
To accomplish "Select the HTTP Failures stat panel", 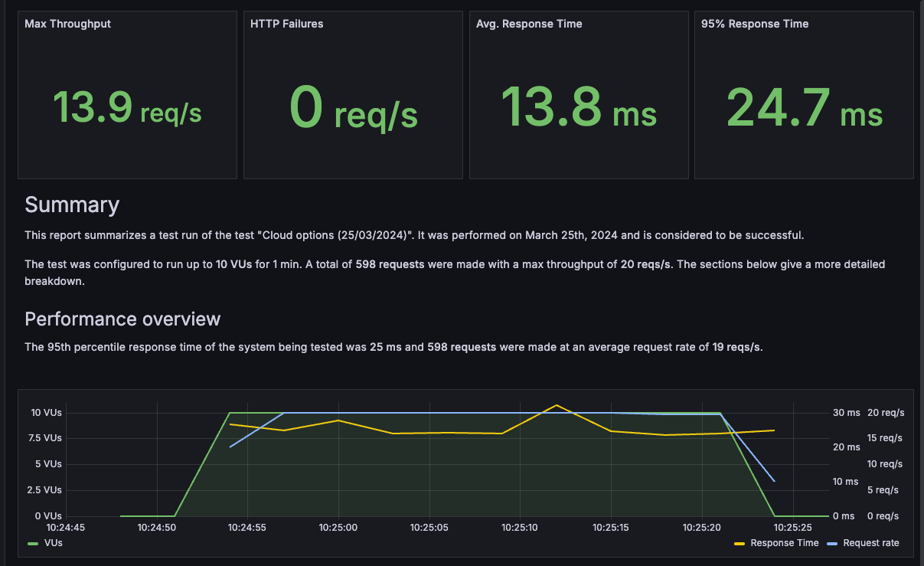I will [353, 94].
